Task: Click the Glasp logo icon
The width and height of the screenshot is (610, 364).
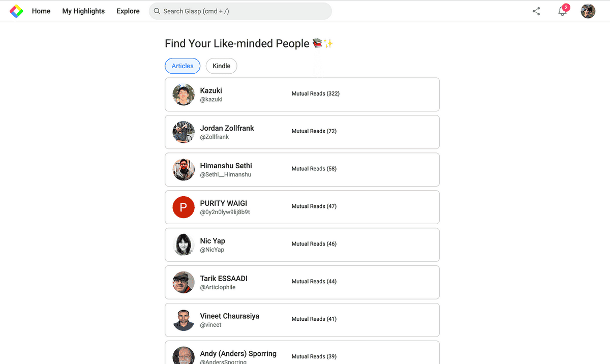Action: pyautogui.click(x=17, y=11)
